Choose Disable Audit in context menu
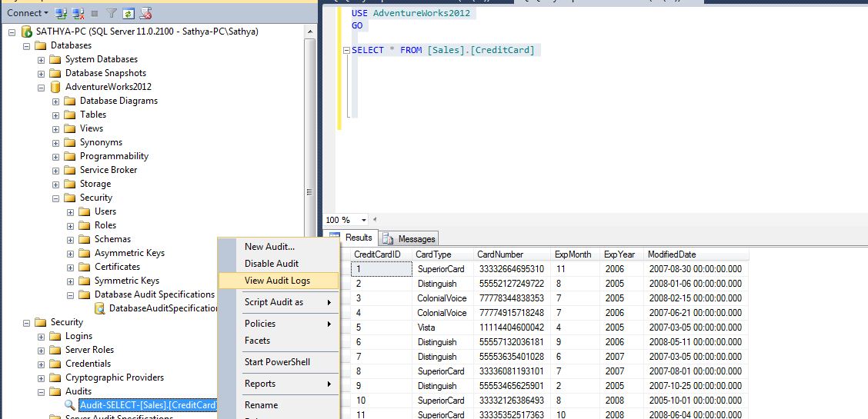The image size is (868, 419). pyautogui.click(x=279, y=264)
